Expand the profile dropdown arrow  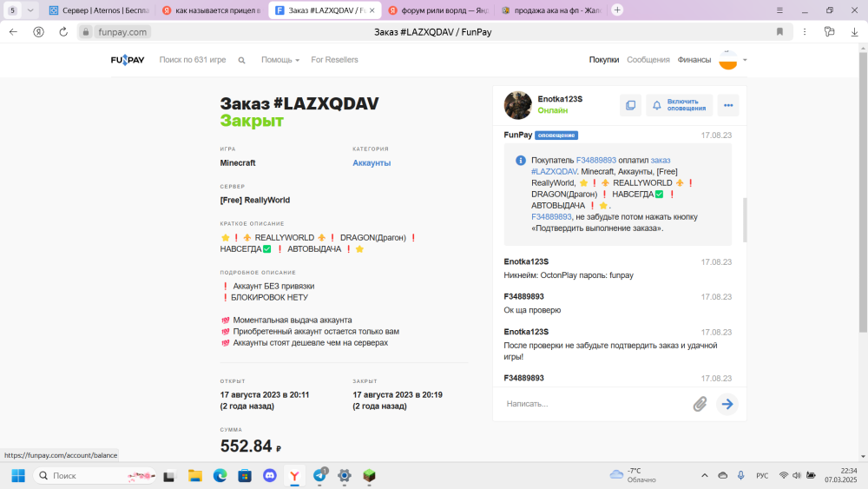tap(745, 60)
